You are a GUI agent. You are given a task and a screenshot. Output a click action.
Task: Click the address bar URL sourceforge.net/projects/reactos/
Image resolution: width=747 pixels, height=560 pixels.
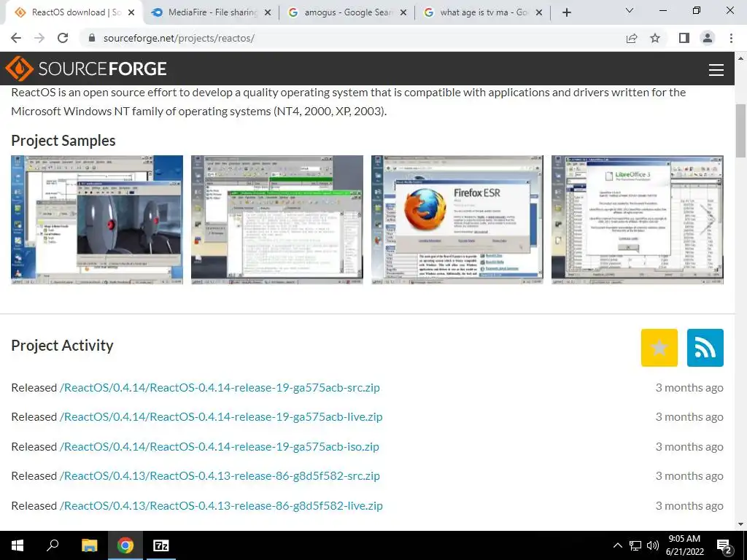click(179, 38)
